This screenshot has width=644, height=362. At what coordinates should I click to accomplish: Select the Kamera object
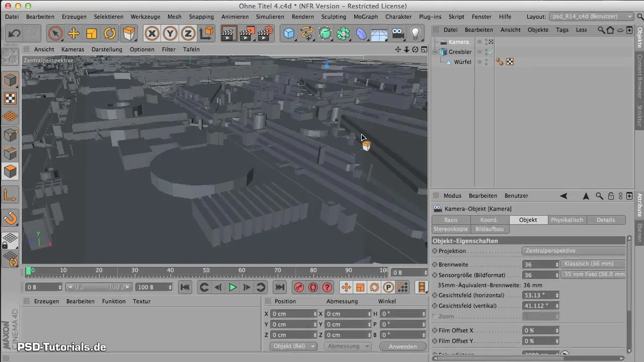[459, 42]
